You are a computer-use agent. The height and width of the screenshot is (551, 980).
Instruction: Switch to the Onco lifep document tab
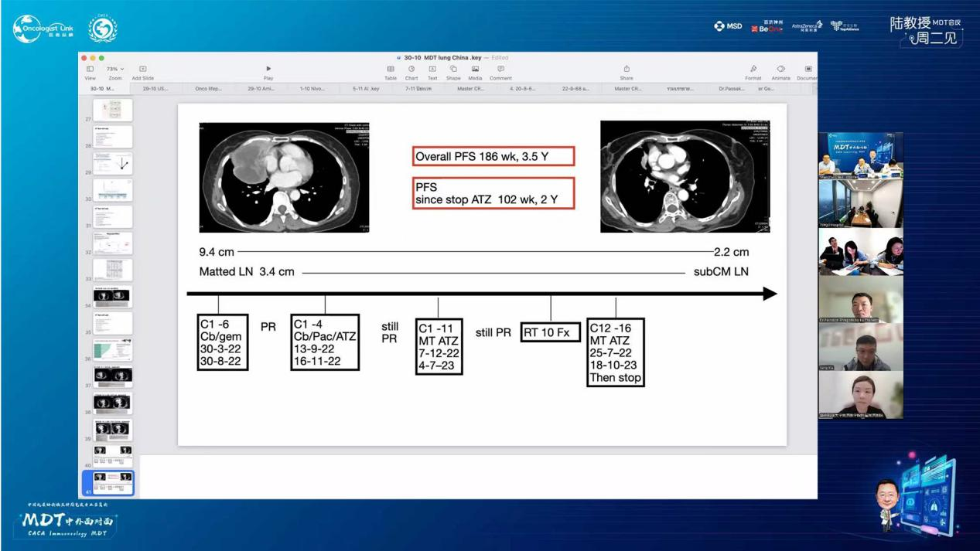(x=208, y=89)
